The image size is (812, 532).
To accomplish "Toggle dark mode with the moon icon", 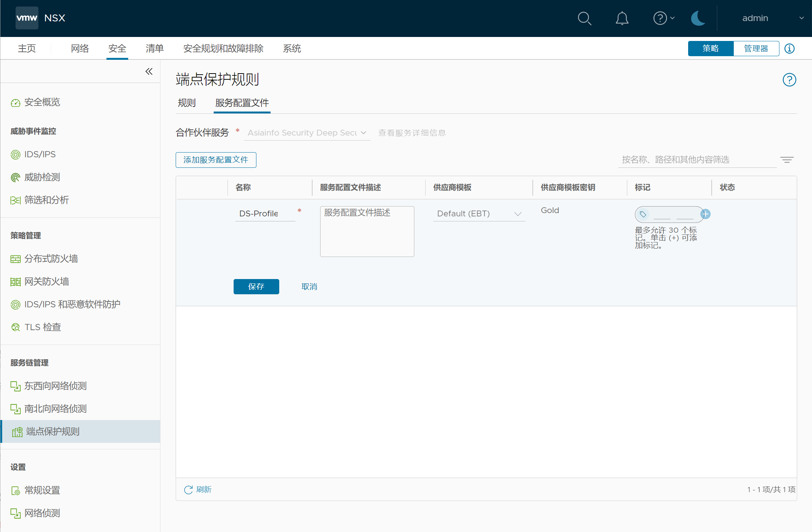I will (698, 18).
